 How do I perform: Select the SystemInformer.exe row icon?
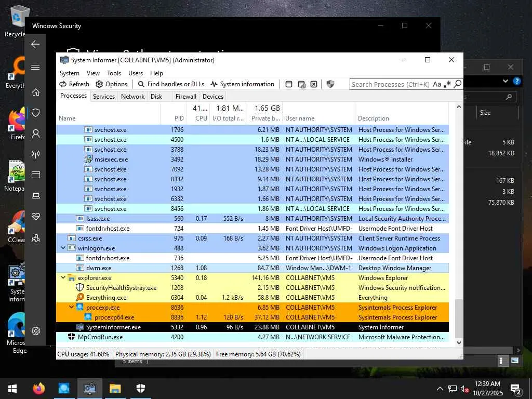click(x=79, y=327)
